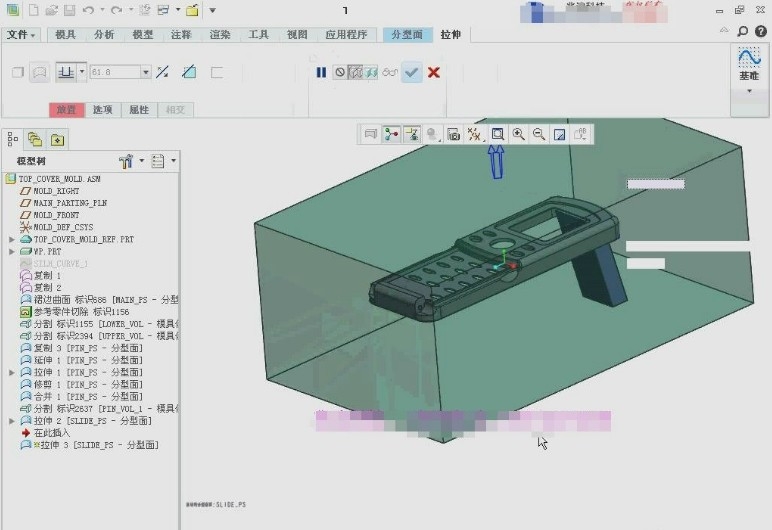
Task: Switch to the 模型 ribbon tab
Action: (143, 34)
